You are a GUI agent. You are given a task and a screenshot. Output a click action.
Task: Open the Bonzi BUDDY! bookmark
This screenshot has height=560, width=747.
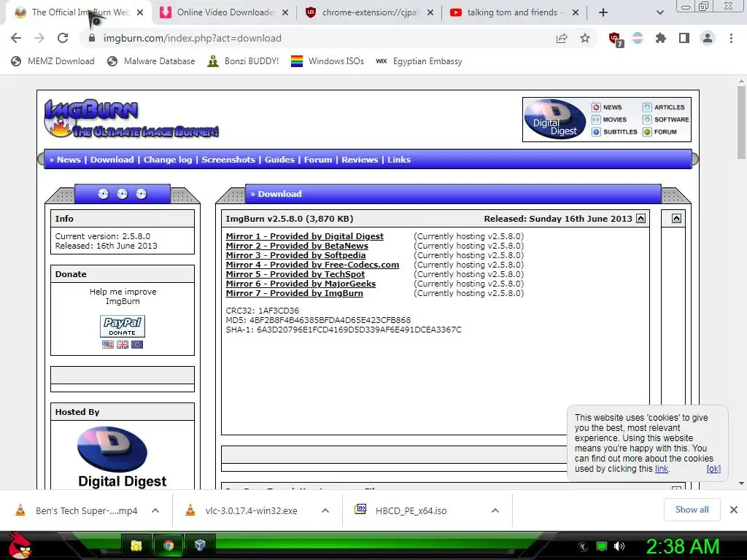244,61
